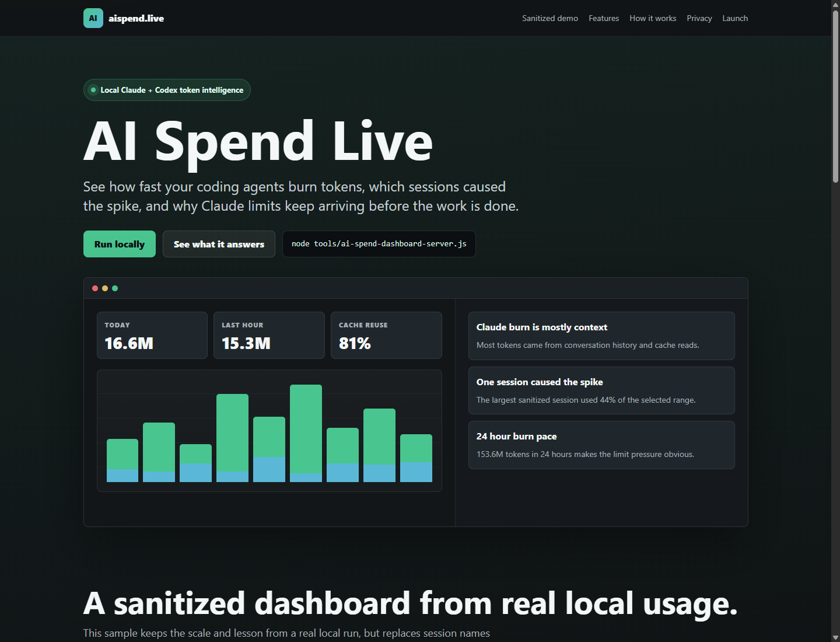Screen dimensions: 840x642
Task: Navigate to the Privacy section
Action: (699, 18)
